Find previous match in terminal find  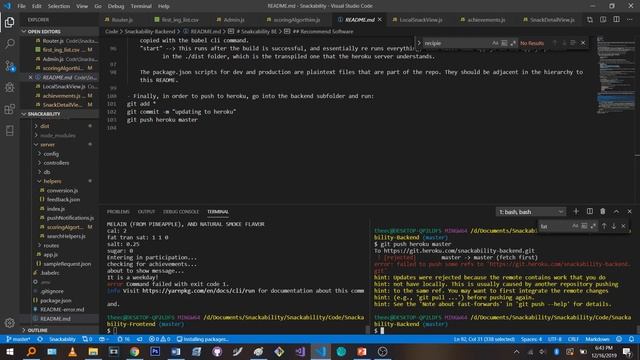pos(604,226)
